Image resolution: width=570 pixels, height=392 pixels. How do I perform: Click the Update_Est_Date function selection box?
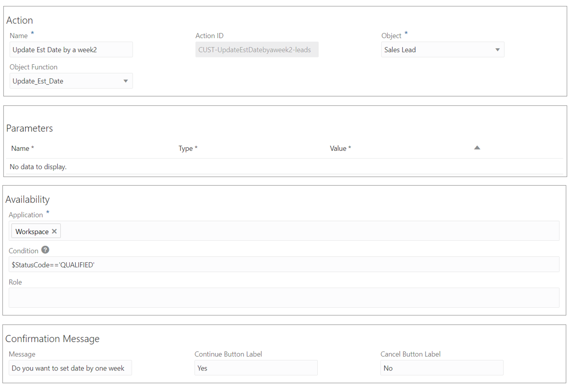coord(64,81)
